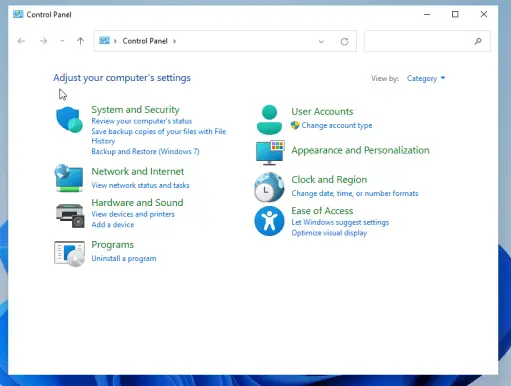The image size is (511, 386).
Task: Open Appearance and Personalization category
Action: pyautogui.click(x=360, y=150)
